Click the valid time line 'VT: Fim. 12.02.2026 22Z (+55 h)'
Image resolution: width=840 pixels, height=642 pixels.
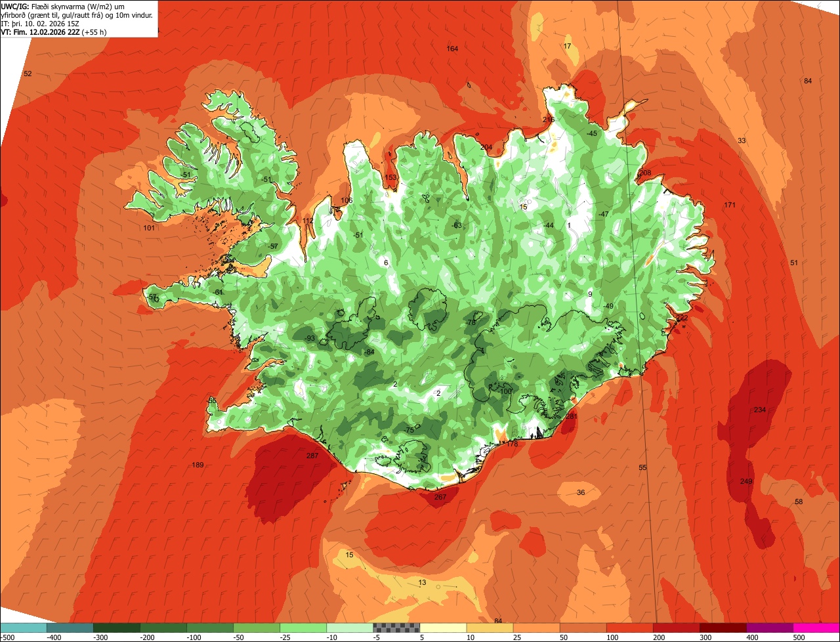pos(53,32)
